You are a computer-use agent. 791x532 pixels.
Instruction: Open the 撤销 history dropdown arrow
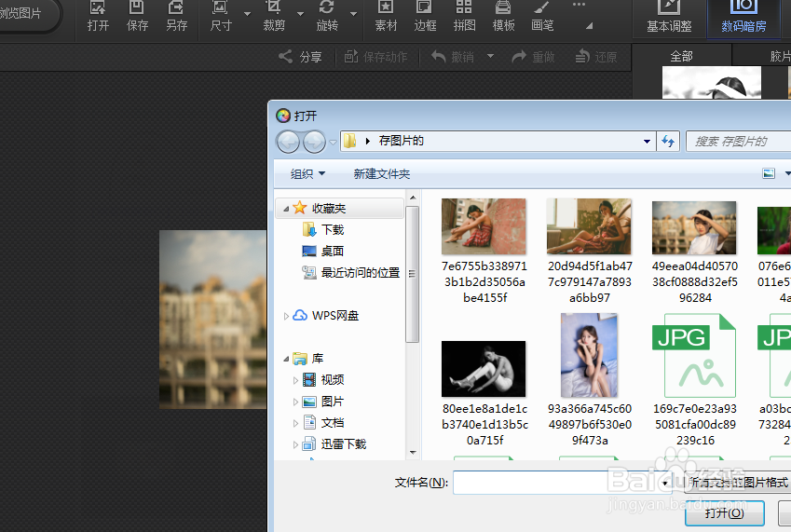click(490, 57)
